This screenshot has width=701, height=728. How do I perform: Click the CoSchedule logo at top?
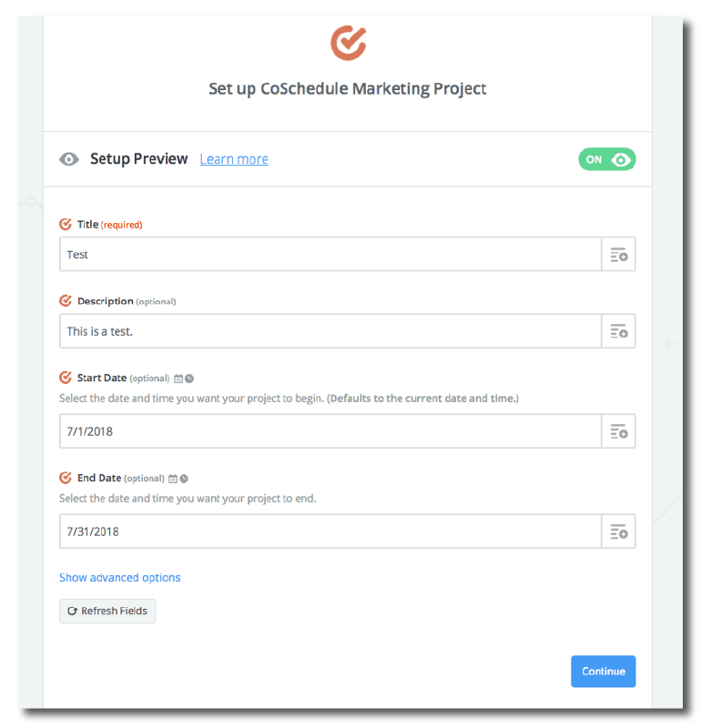coord(348,42)
